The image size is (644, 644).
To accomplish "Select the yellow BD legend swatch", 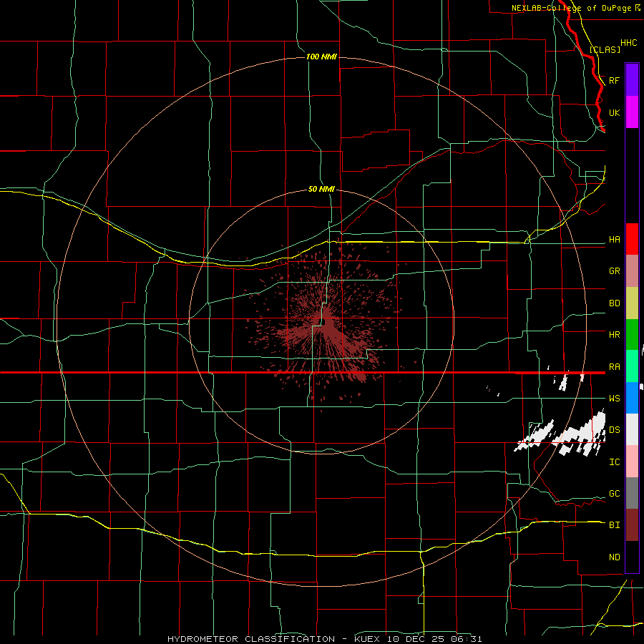I will pyautogui.click(x=632, y=303).
